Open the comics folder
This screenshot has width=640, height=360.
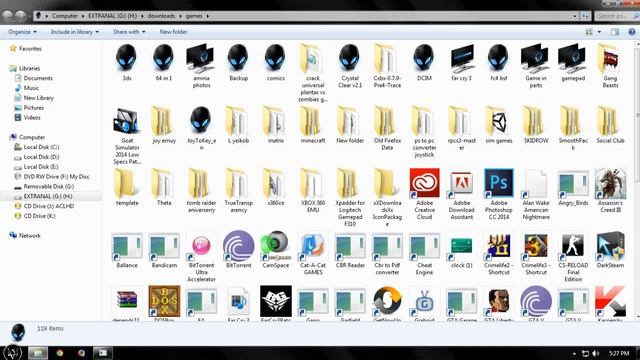276,58
